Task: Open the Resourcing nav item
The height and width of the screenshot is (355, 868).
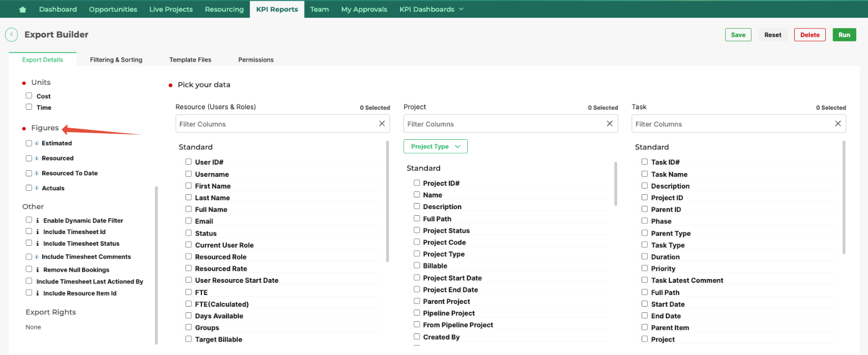Action: [224, 9]
